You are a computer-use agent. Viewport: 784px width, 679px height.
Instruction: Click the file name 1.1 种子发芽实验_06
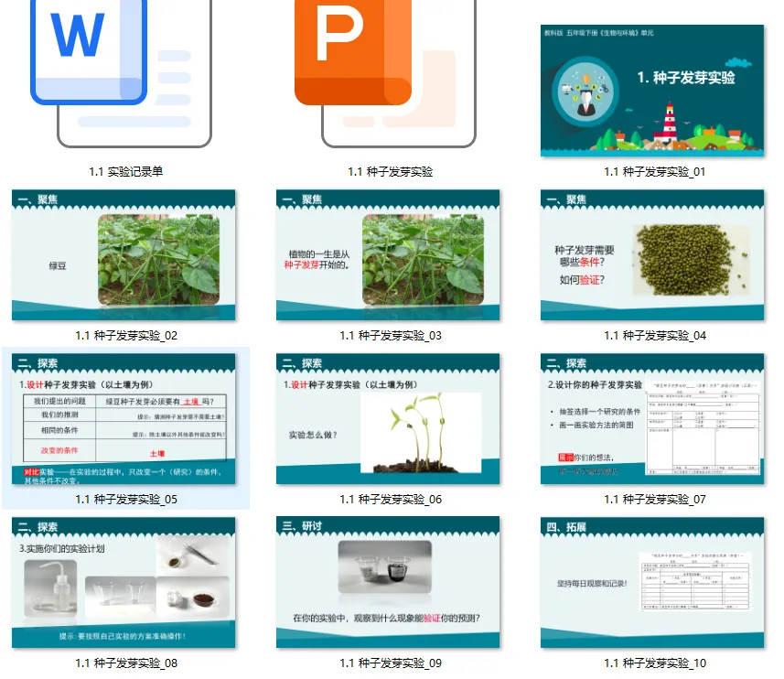tap(391, 499)
